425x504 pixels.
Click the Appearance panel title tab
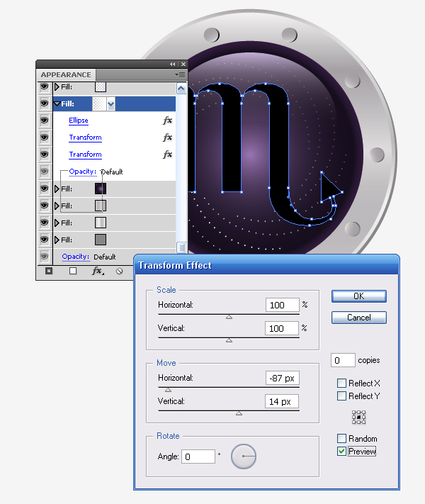[x=66, y=75]
